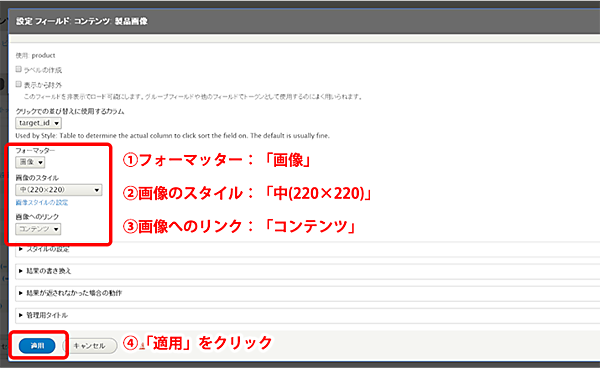Click the dialog title 設定 フィールド: コンテンツ: 製品画像
600x368 pixels.
(82, 21)
